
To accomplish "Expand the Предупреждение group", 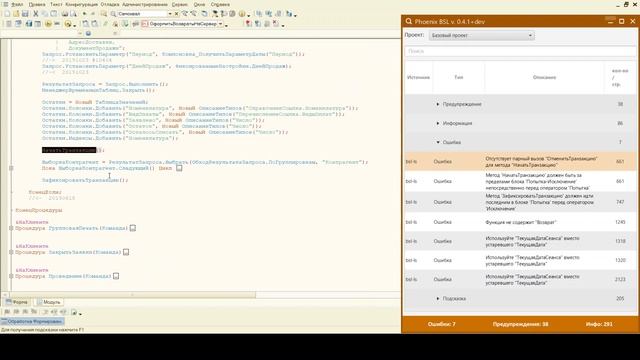I will click(x=438, y=104).
